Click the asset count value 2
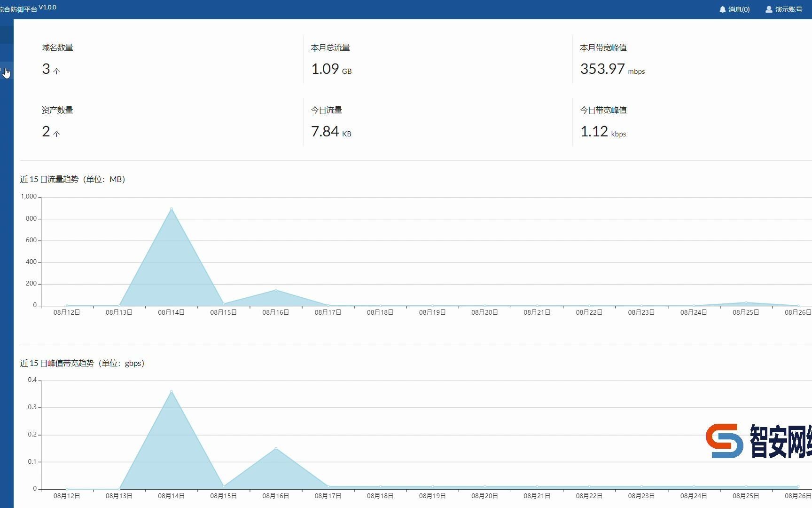The height and width of the screenshot is (508, 812). (x=46, y=132)
